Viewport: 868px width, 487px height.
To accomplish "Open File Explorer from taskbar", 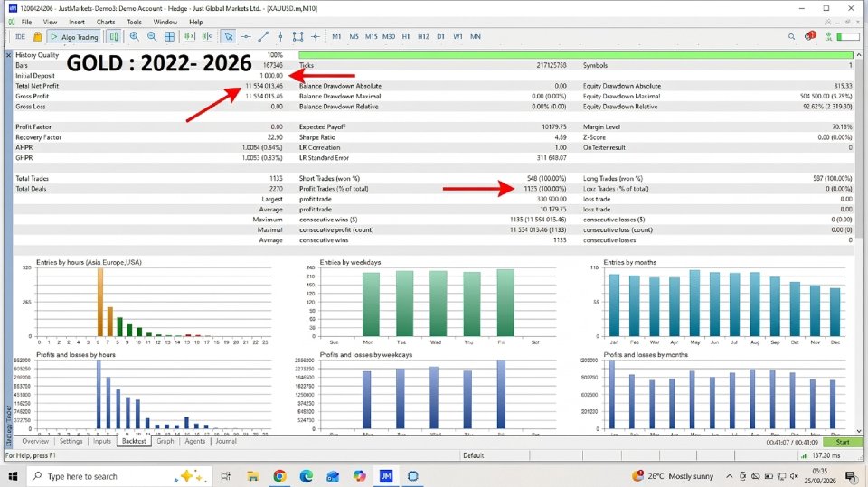I will tap(253, 476).
